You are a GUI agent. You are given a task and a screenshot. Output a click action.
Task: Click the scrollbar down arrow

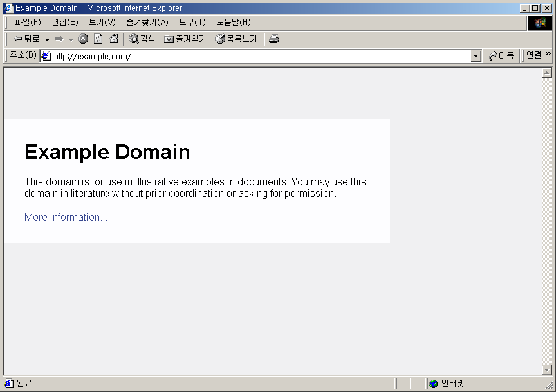547,370
